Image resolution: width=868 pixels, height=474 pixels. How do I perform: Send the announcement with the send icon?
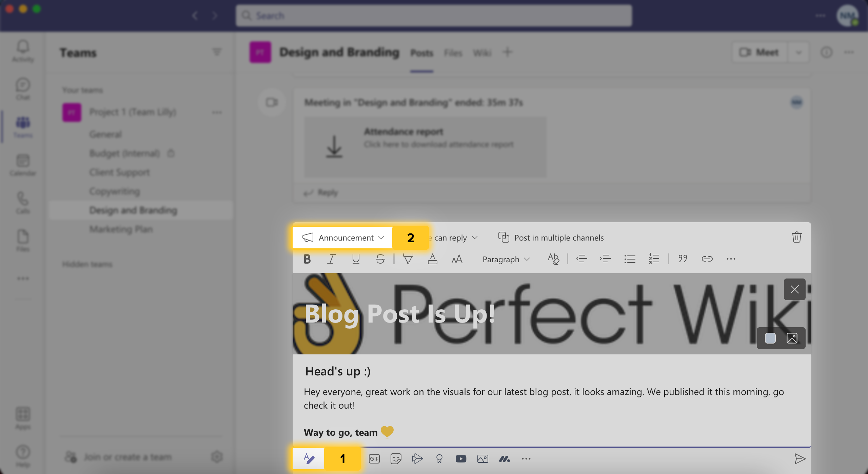[801, 459]
